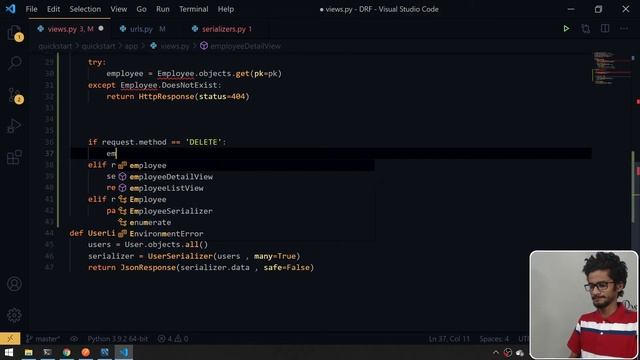
Task: Open the Accounts menu icon
Action: coord(14,284)
